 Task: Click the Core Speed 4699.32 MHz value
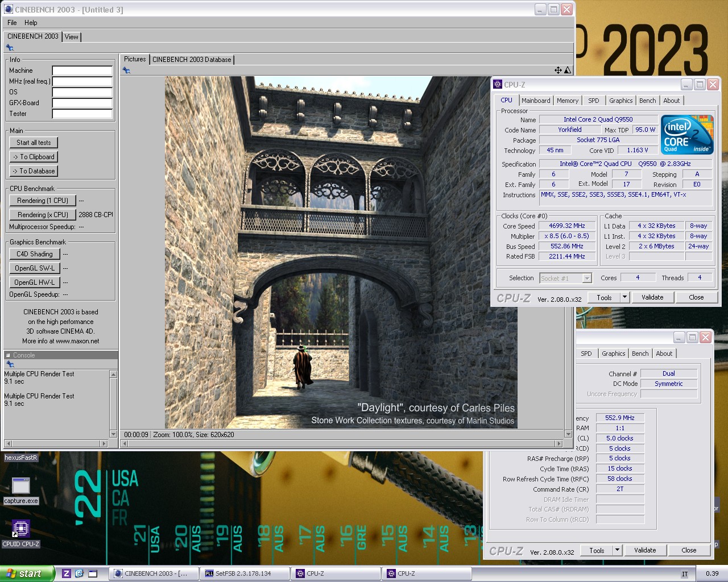coord(566,226)
